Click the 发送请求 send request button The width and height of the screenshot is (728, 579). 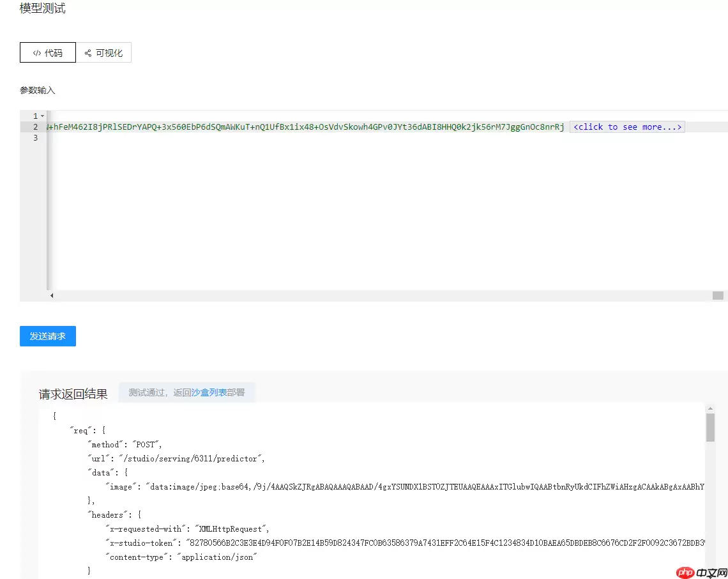point(48,336)
